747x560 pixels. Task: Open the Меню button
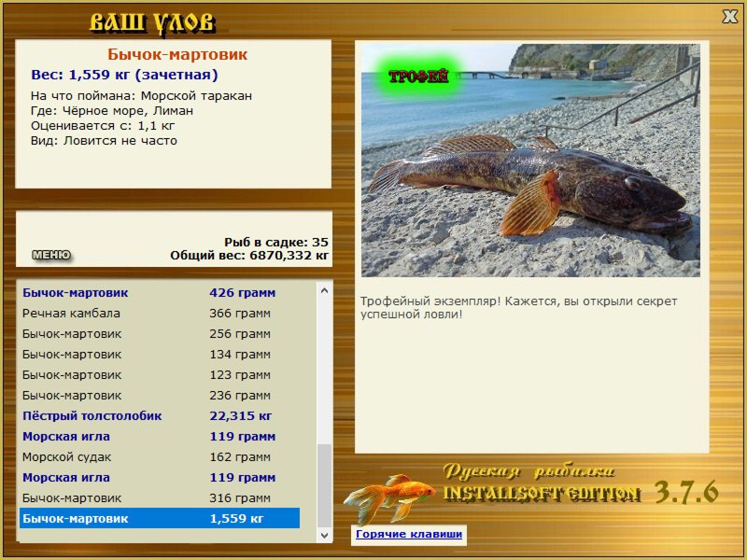51,255
